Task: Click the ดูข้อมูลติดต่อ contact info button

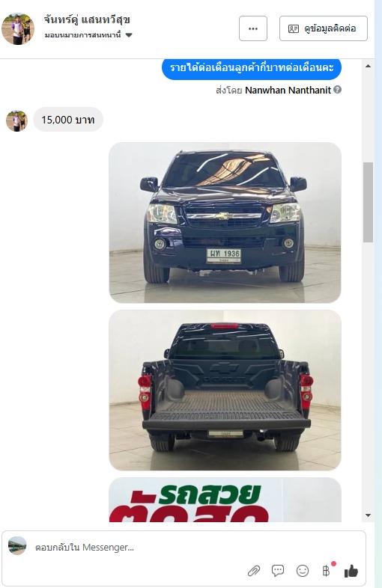Action: [x=324, y=28]
